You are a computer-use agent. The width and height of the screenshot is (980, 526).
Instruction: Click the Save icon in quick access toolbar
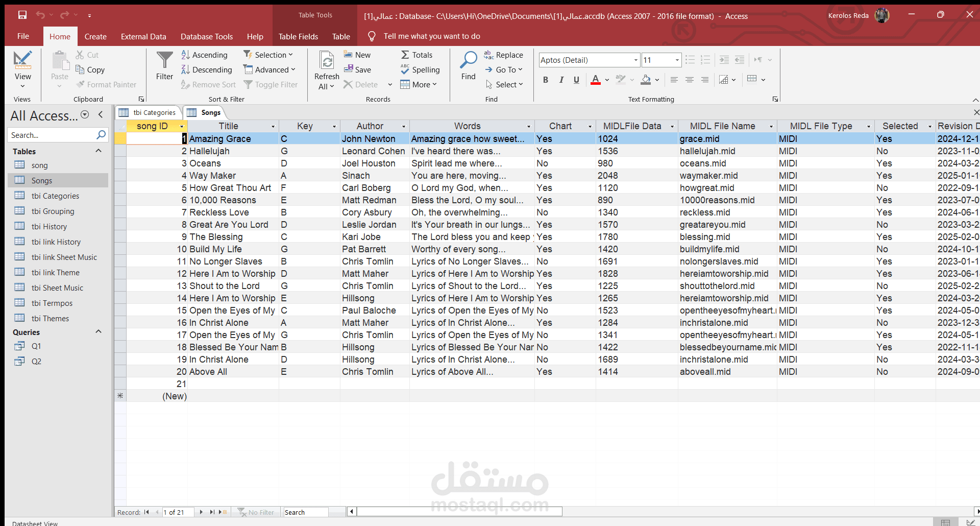click(x=22, y=15)
